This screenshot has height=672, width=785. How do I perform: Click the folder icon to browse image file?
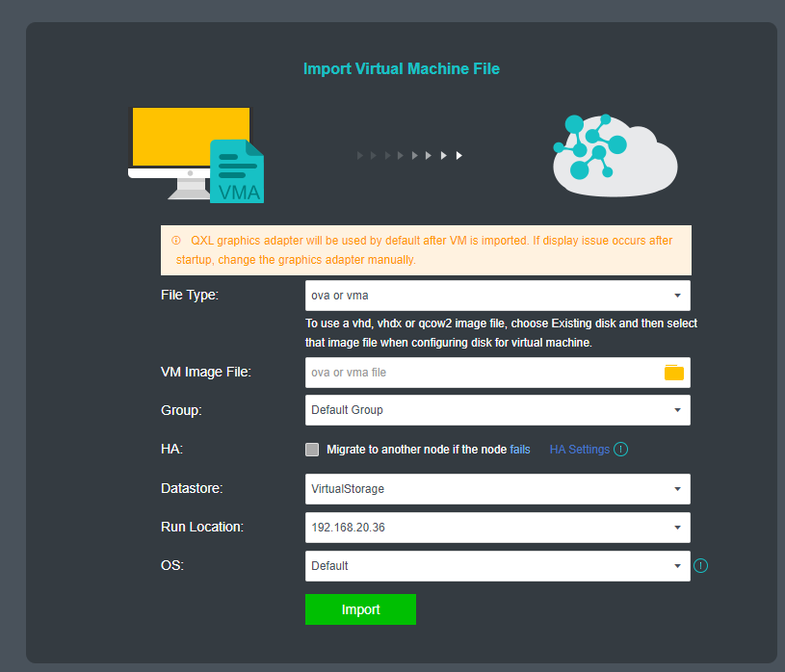(673, 372)
